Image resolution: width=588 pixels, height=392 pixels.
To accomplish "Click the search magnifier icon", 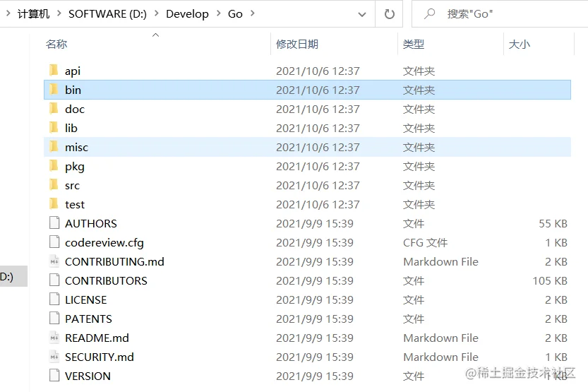I will coord(429,14).
